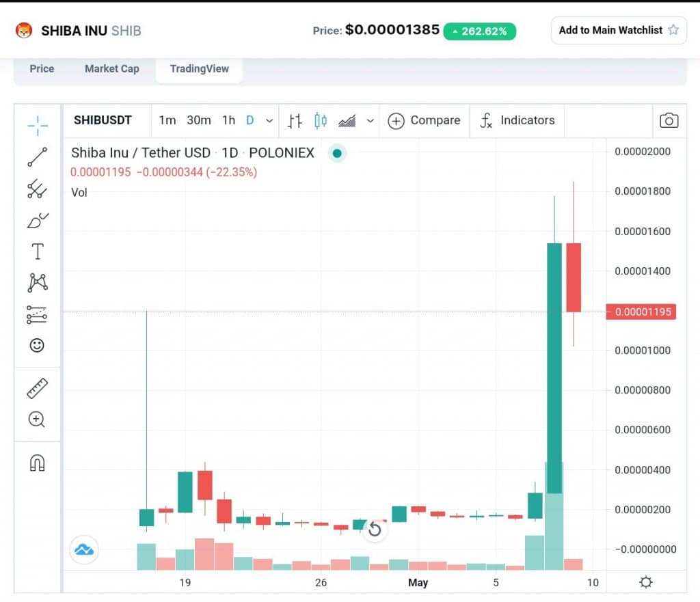
Task: Select the 30m interval
Action: (199, 120)
